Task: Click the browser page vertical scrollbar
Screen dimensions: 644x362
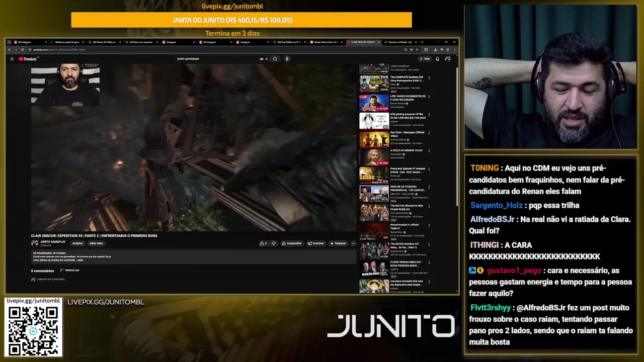Action: (x=456, y=136)
